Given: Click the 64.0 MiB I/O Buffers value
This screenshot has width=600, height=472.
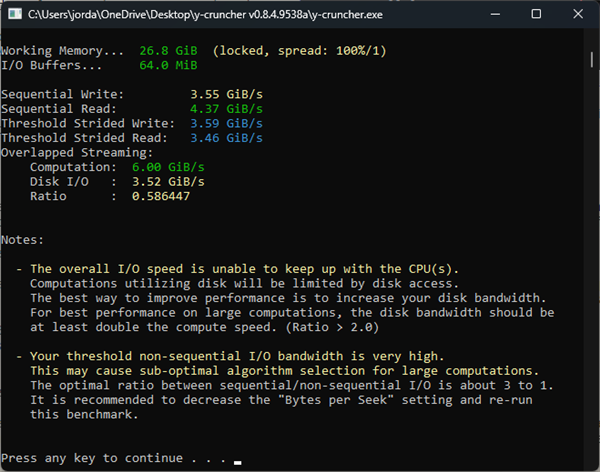Looking at the screenshot, I should (168, 65).
